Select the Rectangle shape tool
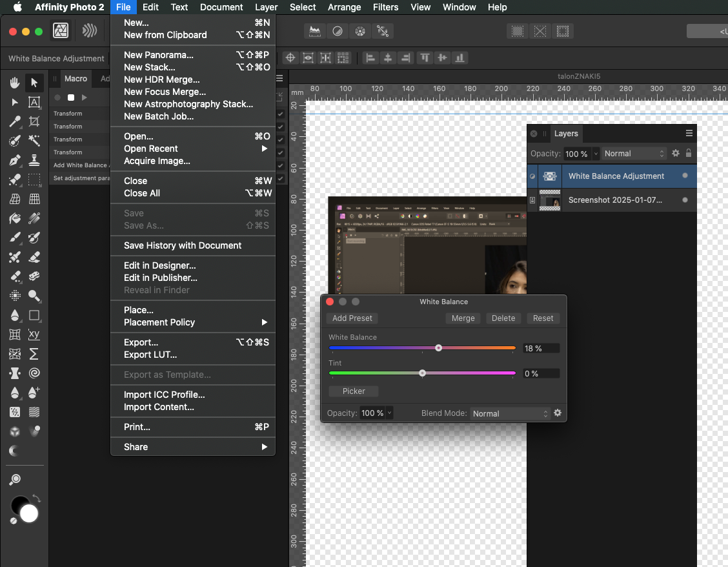 click(x=34, y=315)
